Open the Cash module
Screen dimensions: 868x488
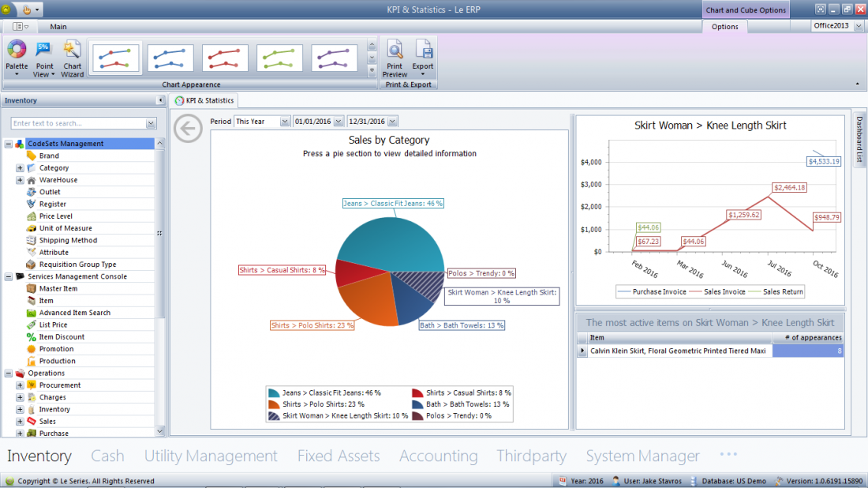(x=108, y=456)
